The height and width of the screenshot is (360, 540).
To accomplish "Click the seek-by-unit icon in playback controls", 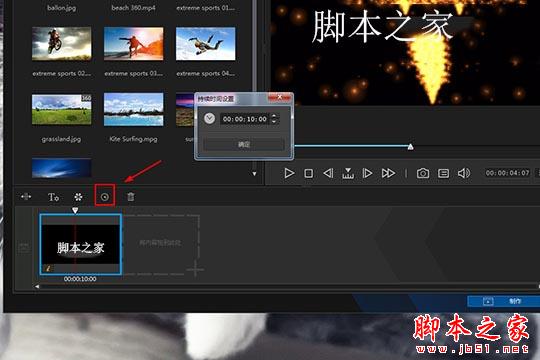I will (x=348, y=173).
